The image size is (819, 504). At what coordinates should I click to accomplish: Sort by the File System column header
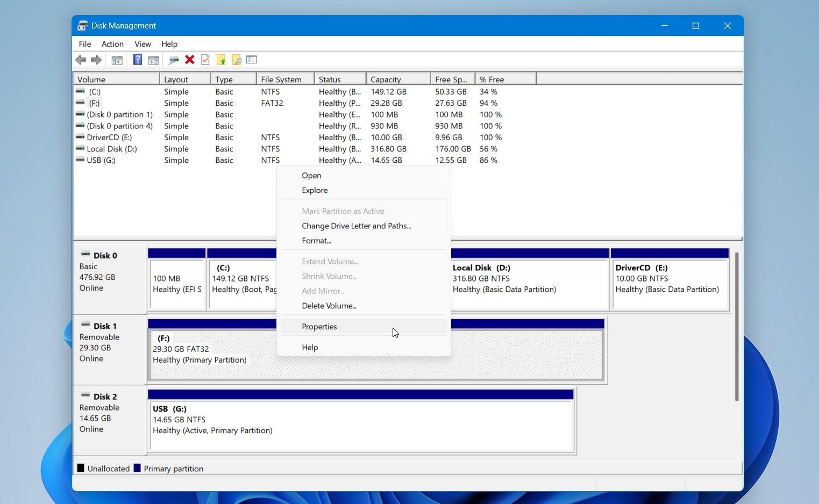(x=285, y=79)
